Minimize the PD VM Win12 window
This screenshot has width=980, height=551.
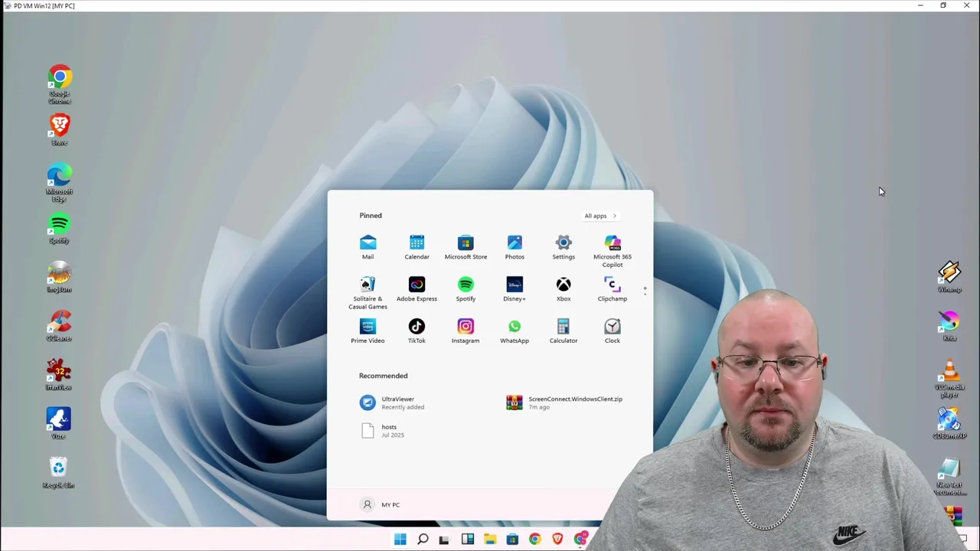[920, 5]
